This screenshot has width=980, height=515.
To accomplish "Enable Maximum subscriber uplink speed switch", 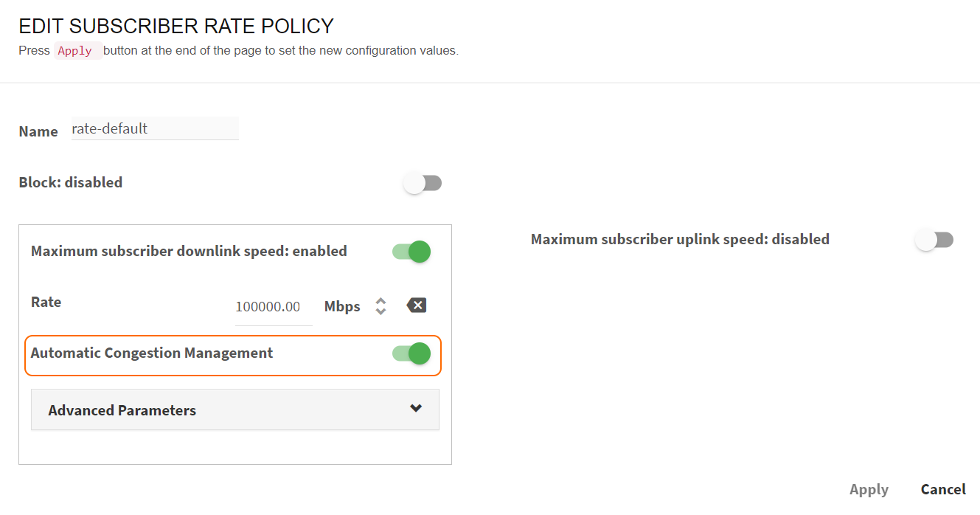I will pyautogui.click(x=934, y=240).
